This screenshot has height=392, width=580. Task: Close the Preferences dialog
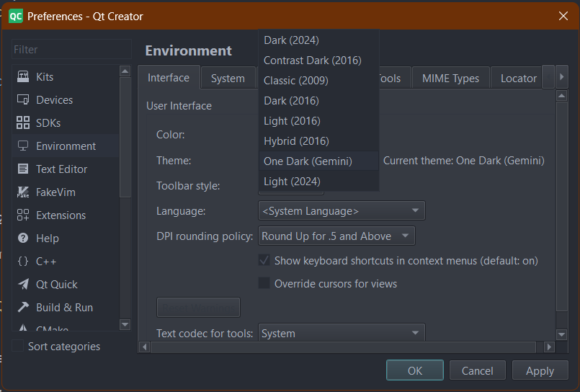click(x=563, y=16)
